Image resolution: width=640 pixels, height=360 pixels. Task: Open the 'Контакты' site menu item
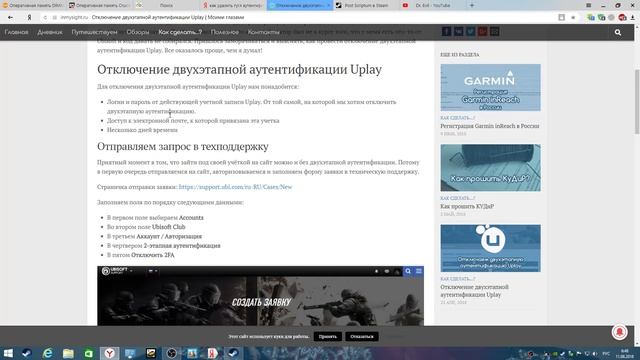click(x=264, y=32)
